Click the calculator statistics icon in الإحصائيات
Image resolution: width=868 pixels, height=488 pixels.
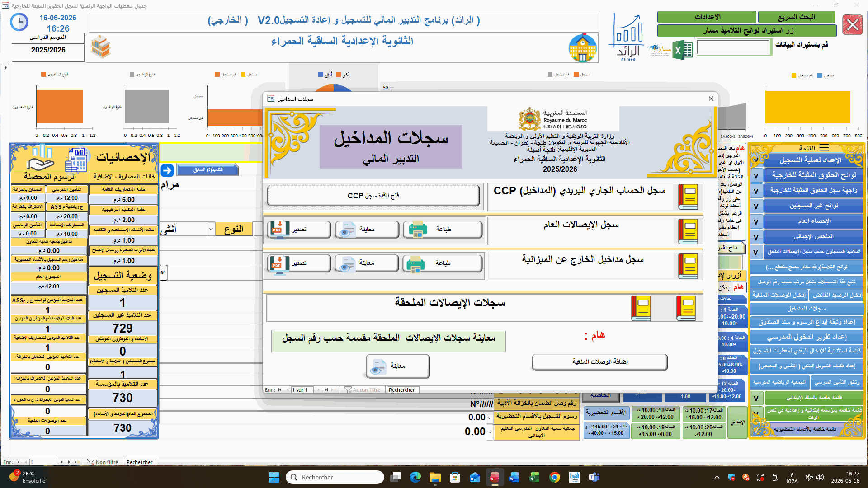click(76, 160)
